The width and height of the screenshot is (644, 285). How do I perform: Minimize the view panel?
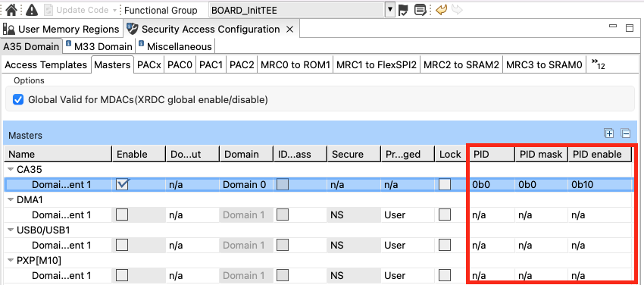pos(613,27)
